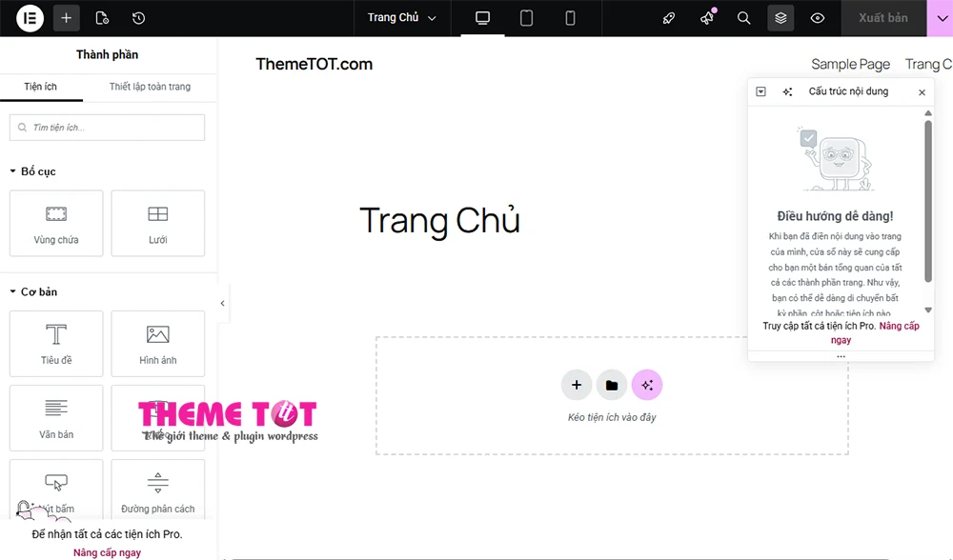
Task: Select the Tiện ích tab
Action: tap(41, 87)
